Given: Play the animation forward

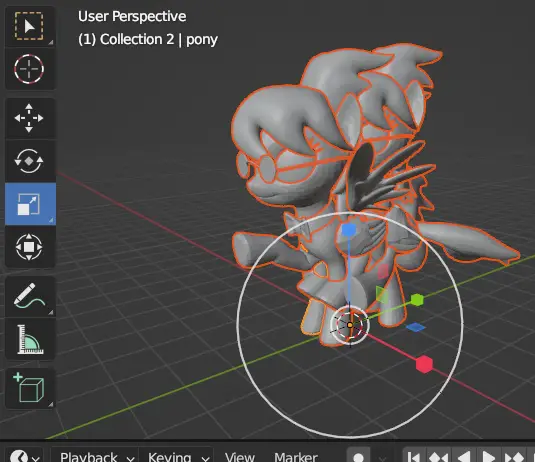Looking at the screenshot, I should (x=489, y=457).
